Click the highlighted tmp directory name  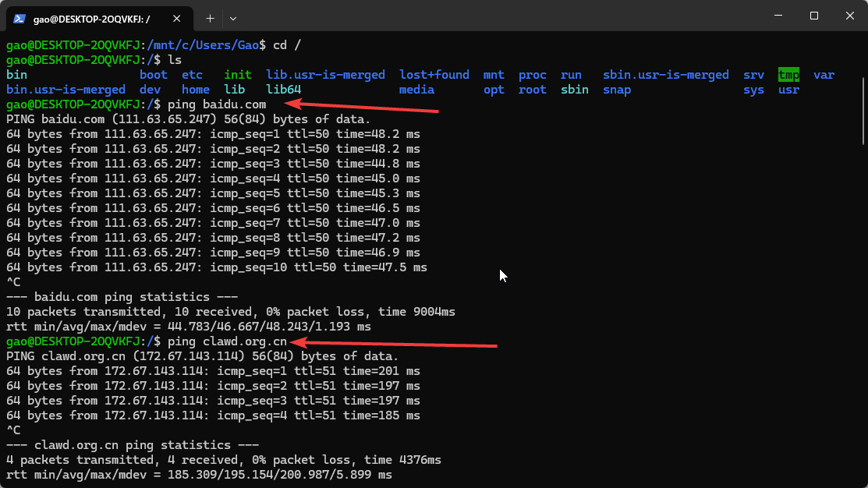[788, 75]
